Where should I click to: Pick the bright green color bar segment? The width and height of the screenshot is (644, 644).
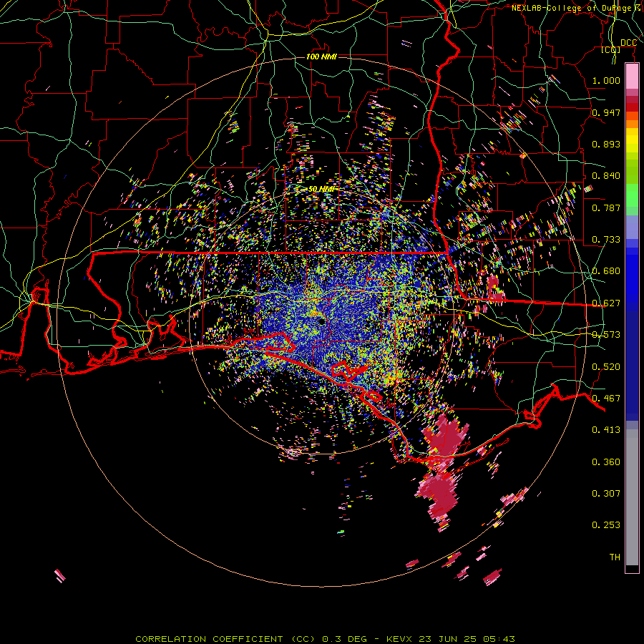(632, 195)
